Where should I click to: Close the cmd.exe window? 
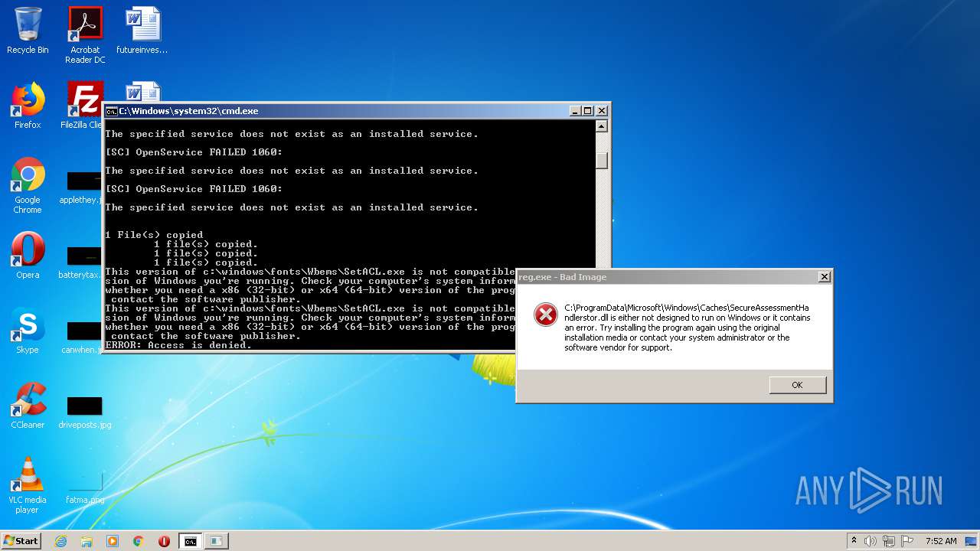click(x=601, y=111)
